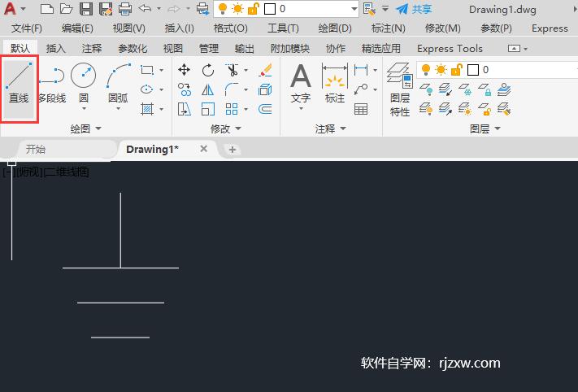The height and width of the screenshot is (392, 578).
Task: Expand the 注释 annotation panel
Action: 331,128
